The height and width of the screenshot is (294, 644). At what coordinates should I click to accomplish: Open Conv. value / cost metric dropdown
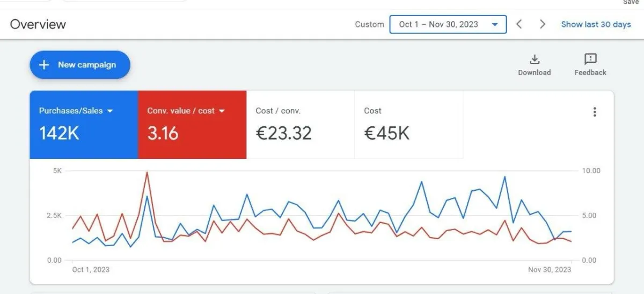pyautogui.click(x=186, y=111)
